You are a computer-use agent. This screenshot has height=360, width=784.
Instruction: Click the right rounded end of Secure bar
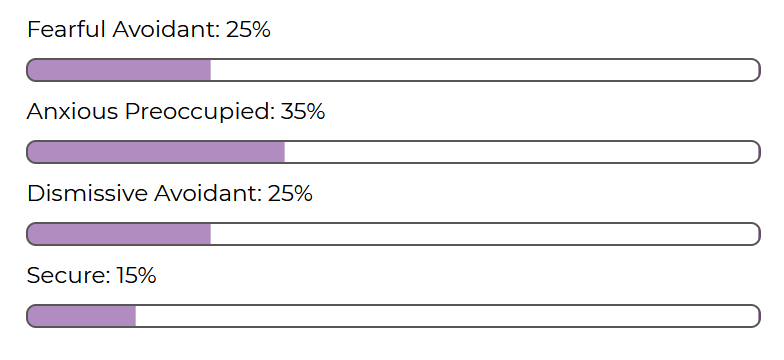coord(754,316)
